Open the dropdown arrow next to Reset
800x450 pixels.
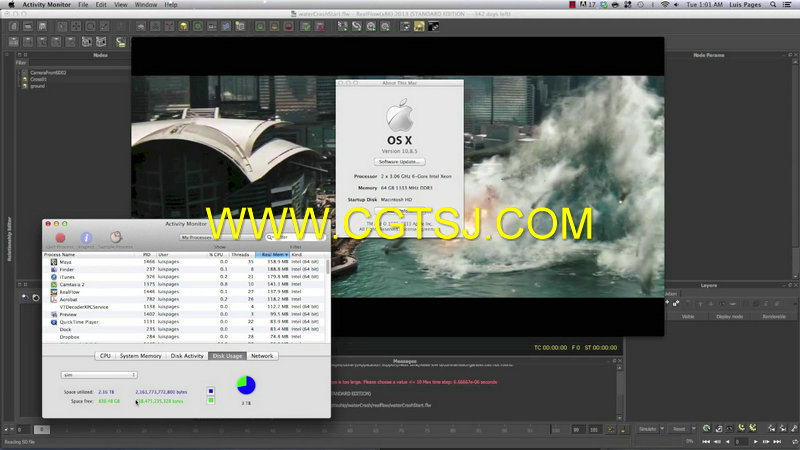(693, 429)
